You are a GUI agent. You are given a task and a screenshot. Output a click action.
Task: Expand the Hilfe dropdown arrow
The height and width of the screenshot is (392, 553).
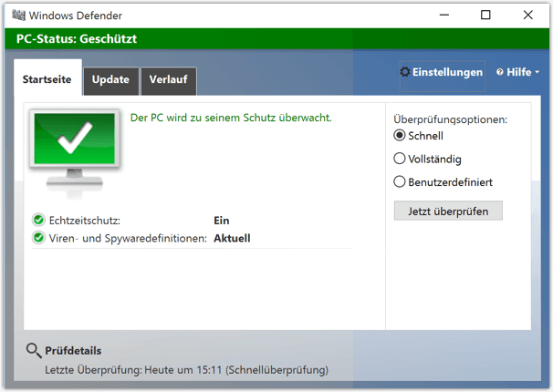click(x=537, y=72)
